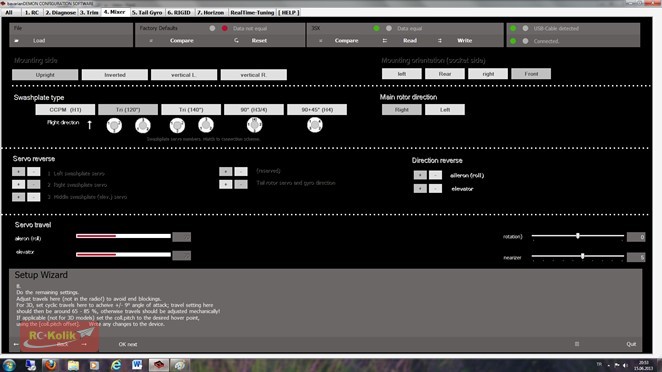The width and height of the screenshot is (662, 372).
Task: Open the Windows Start menu
Action: pyautogui.click(x=9, y=365)
